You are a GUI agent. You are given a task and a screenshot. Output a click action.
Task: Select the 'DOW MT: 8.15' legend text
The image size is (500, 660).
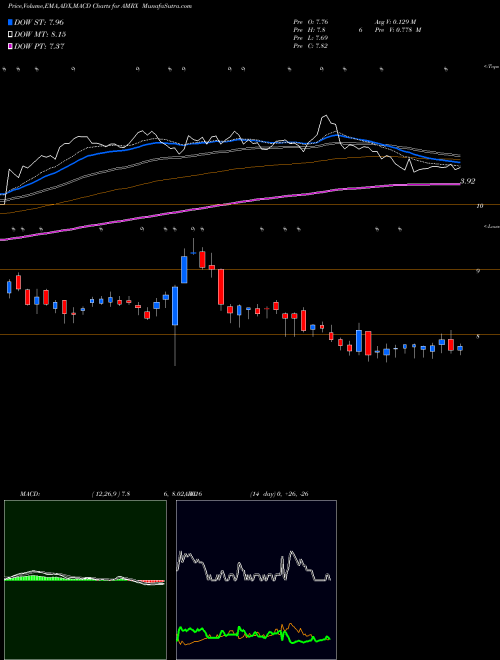[40, 35]
